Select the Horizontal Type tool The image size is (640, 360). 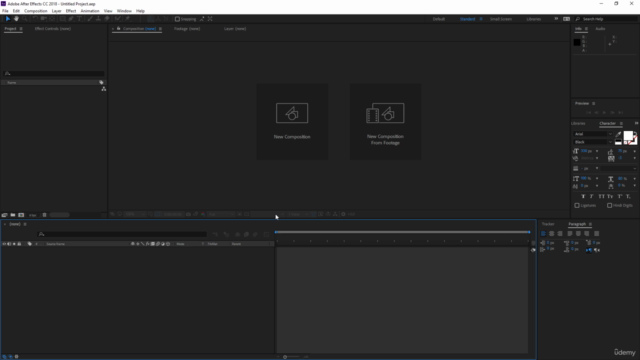coord(79,19)
